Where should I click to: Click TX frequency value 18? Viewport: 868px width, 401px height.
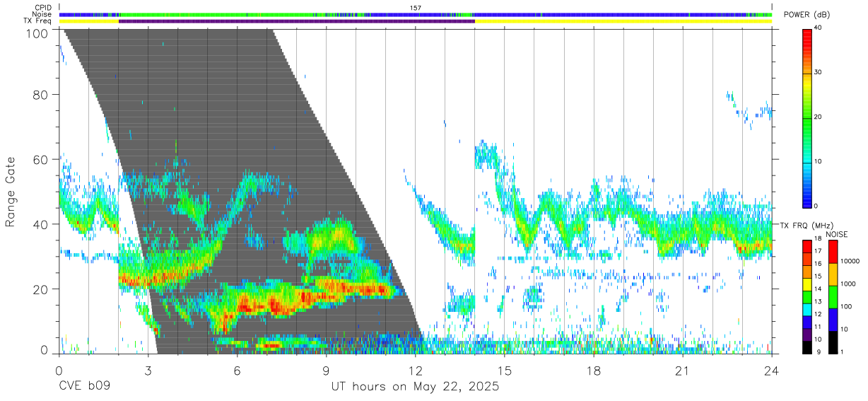point(817,239)
